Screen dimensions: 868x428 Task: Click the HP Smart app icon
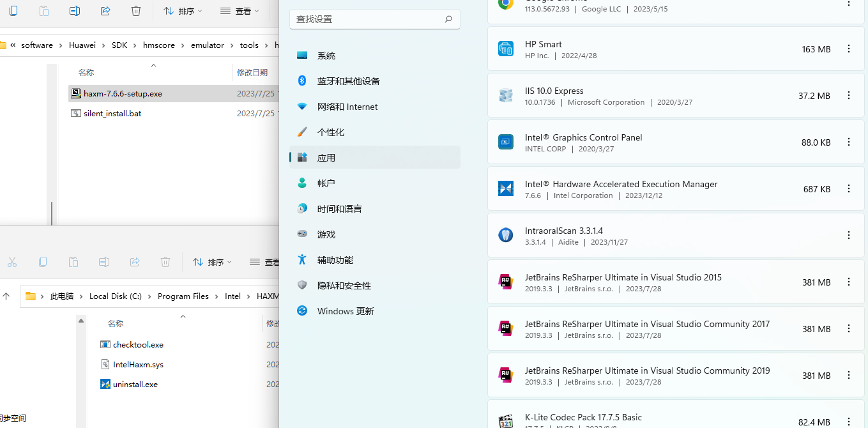pos(506,49)
